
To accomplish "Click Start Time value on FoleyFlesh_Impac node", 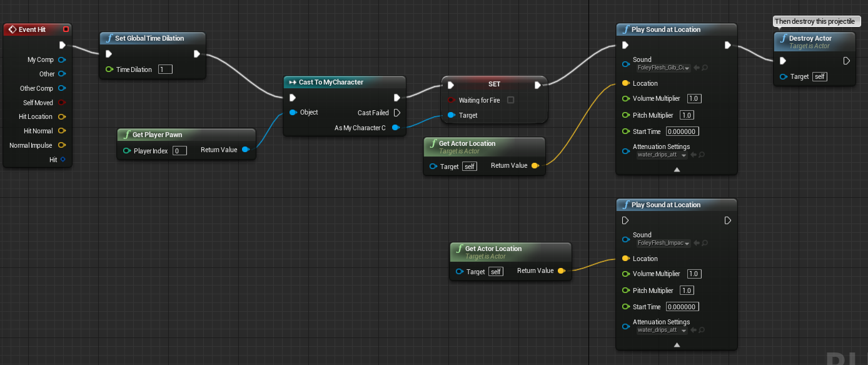I will pyautogui.click(x=682, y=307).
